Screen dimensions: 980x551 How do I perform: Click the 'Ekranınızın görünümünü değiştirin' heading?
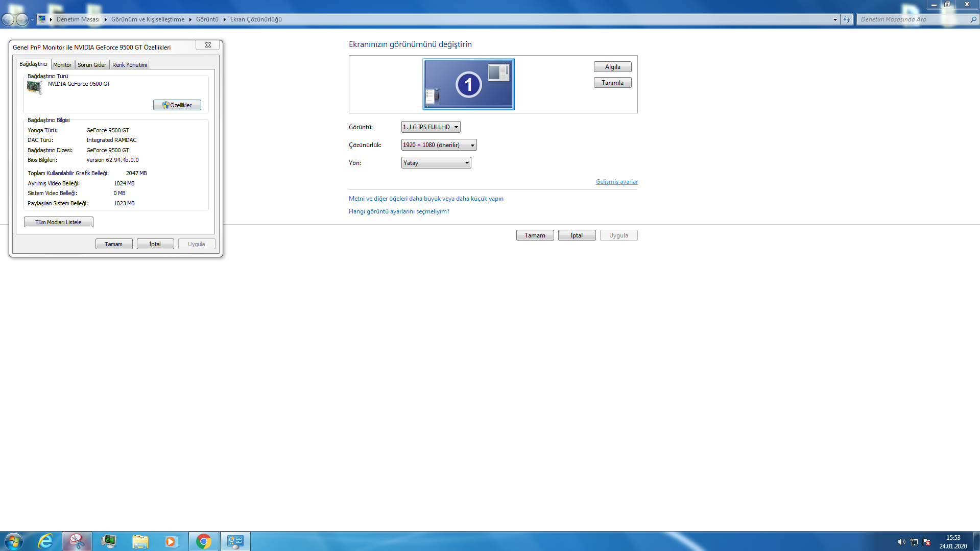tap(410, 44)
